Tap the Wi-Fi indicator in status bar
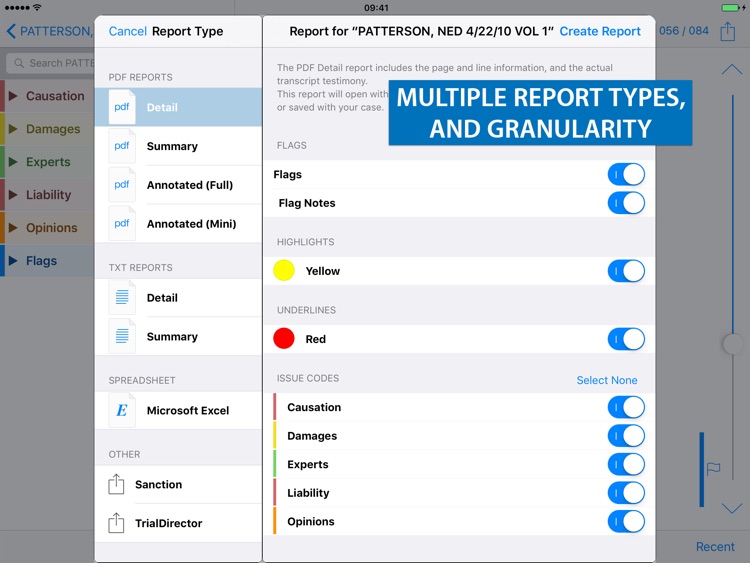This screenshot has width=750, height=563. click(x=37, y=7)
